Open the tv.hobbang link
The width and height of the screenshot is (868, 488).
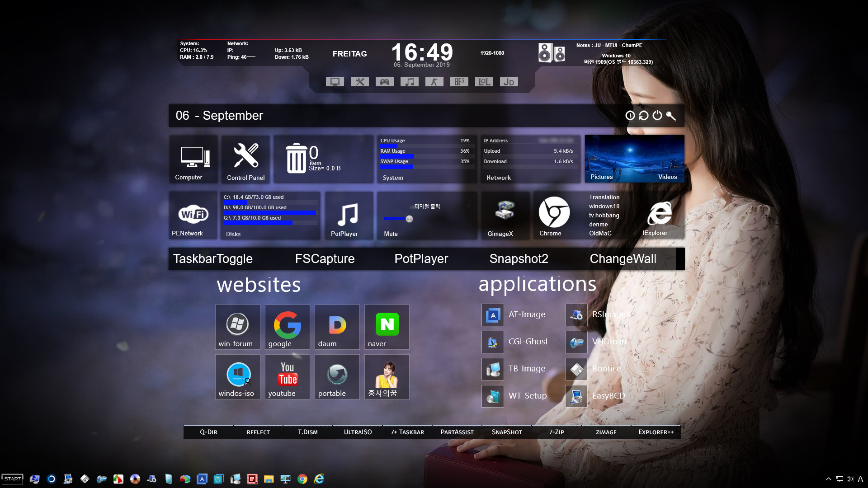point(604,215)
